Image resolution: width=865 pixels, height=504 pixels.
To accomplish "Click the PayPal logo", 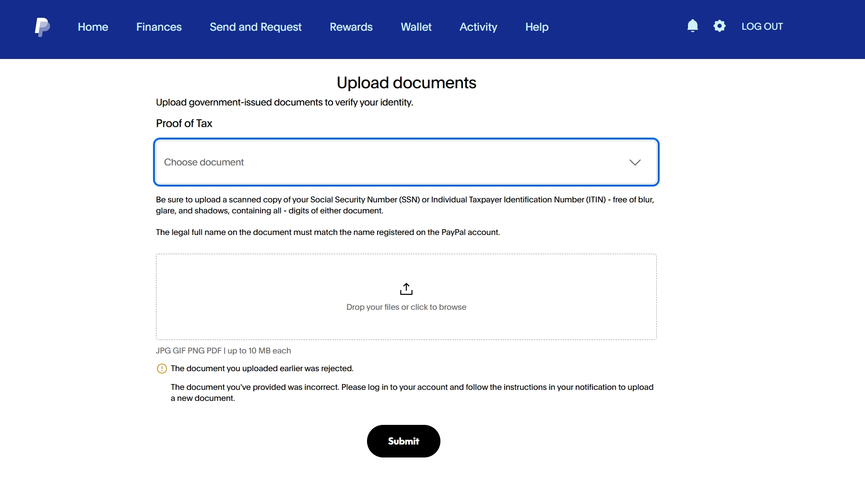I will (42, 27).
